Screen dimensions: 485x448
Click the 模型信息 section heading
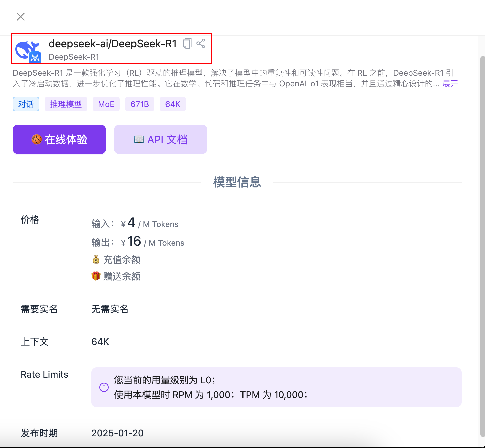tap(237, 182)
